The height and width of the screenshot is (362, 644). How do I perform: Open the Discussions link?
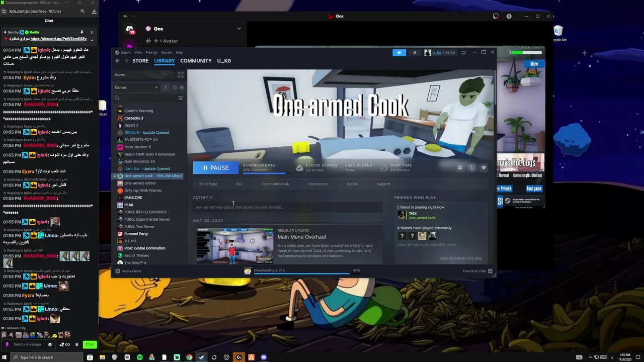318,184
